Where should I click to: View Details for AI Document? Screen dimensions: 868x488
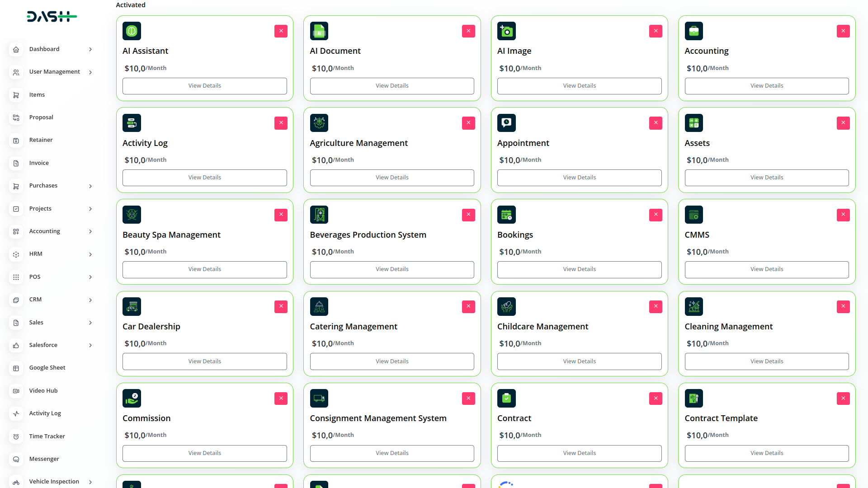pos(392,86)
